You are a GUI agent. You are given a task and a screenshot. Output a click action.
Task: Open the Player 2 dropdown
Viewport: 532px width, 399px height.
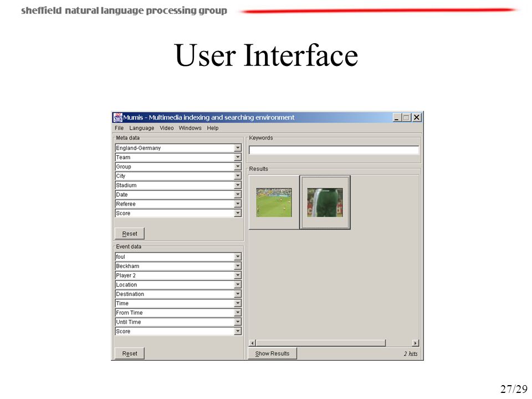(x=238, y=275)
